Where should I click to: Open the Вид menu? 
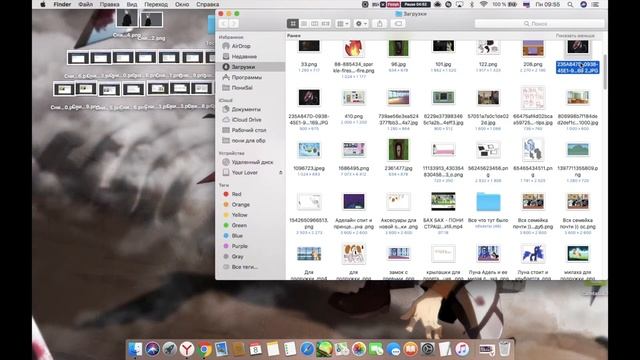(x=131, y=4)
